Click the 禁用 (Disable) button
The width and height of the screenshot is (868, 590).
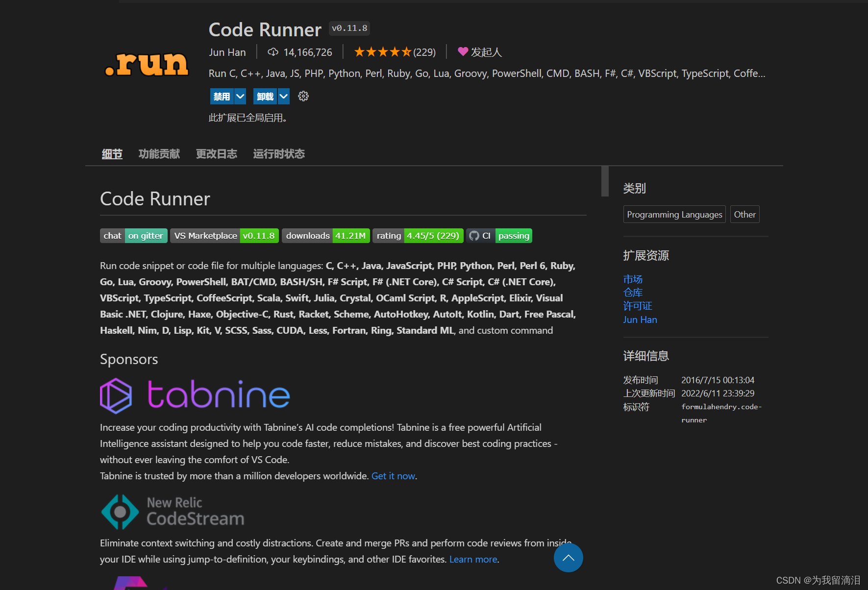point(222,97)
